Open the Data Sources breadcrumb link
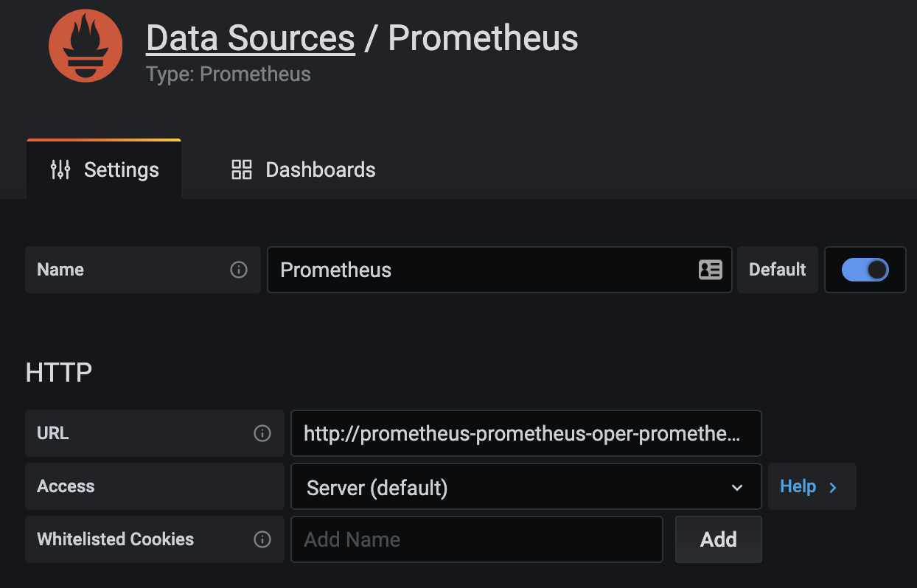 tap(251, 38)
